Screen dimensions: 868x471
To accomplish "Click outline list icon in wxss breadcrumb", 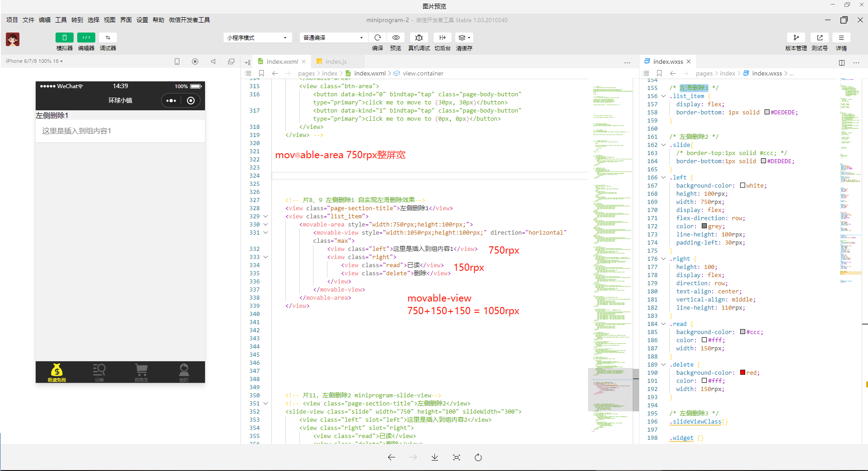I will point(646,73).
